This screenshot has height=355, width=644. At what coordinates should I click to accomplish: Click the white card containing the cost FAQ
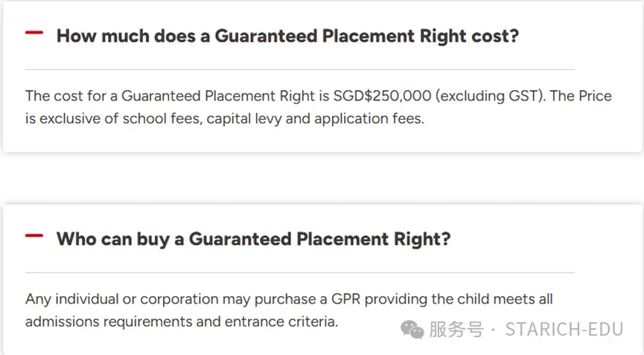click(322, 77)
